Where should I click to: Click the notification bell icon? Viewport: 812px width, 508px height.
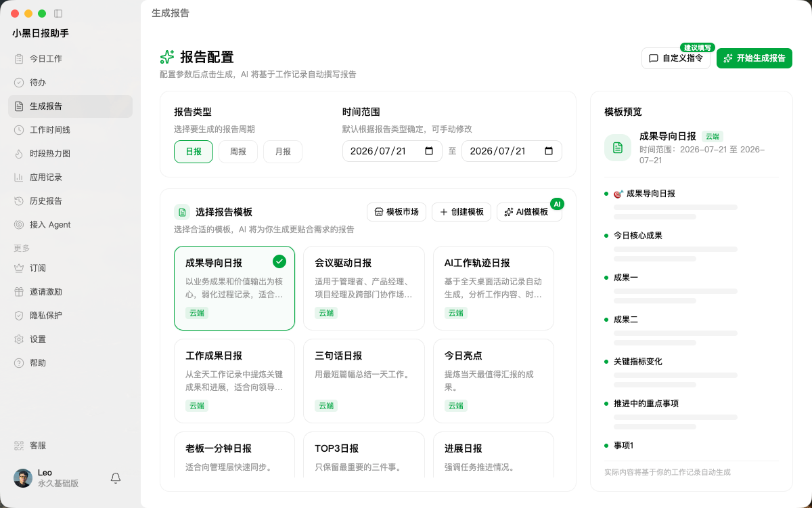116,478
